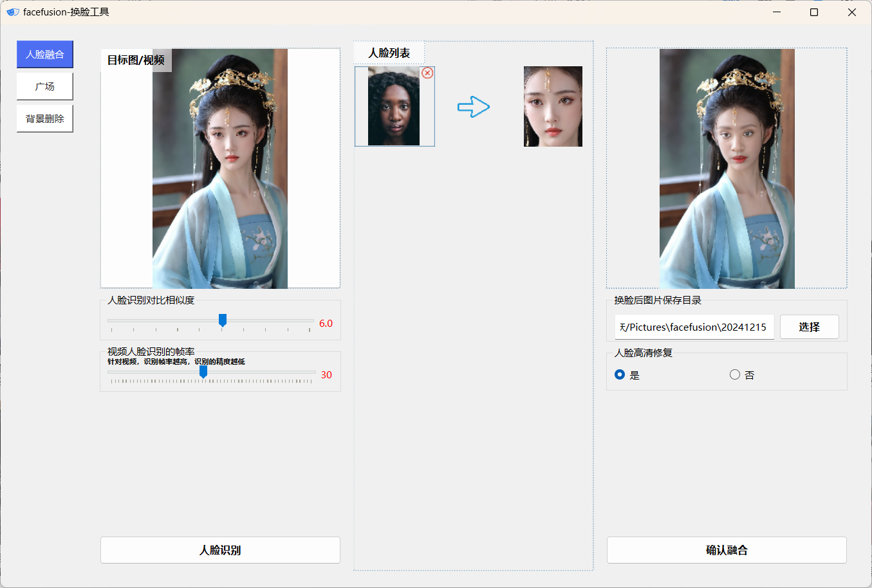Click the 视频人脸识别的帧率 slider handle

point(203,372)
